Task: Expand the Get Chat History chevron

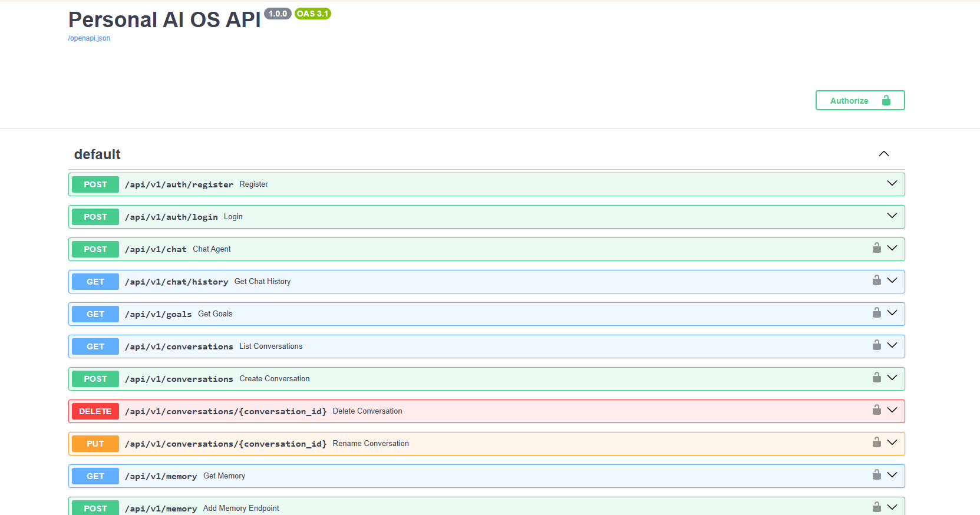Action: pos(892,280)
